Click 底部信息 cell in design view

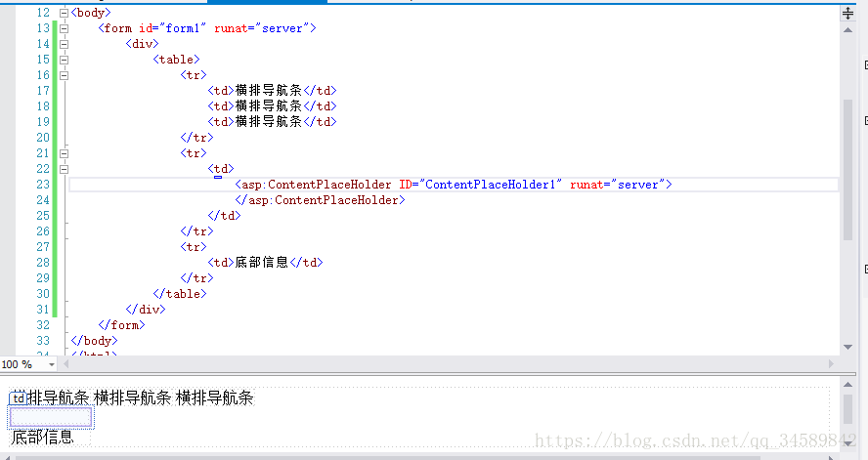coord(43,438)
